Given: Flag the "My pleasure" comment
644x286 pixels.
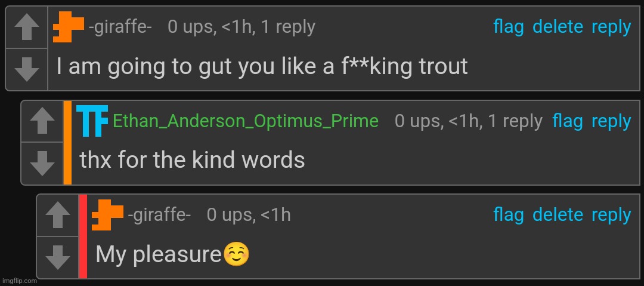Looking at the screenshot, I should [x=509, y=215].
